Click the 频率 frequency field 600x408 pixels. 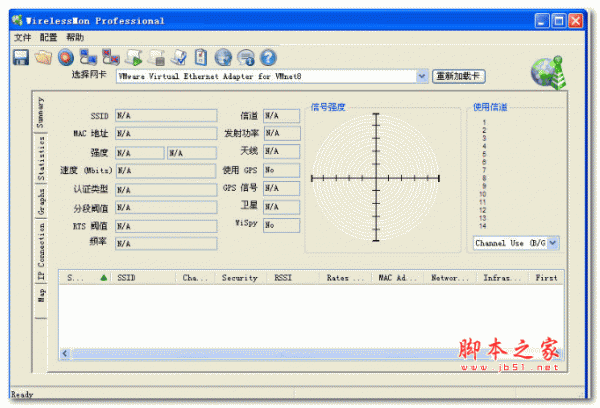166,244
